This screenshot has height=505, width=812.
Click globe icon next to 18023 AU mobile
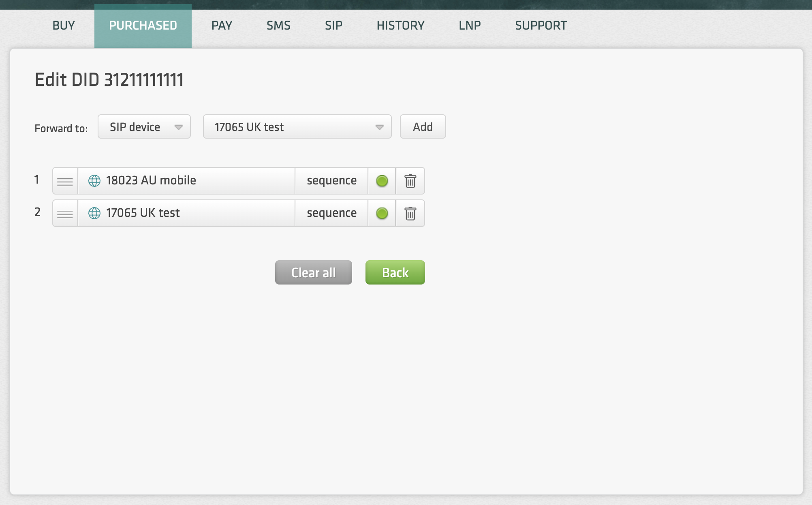click(x=94, y=181)
